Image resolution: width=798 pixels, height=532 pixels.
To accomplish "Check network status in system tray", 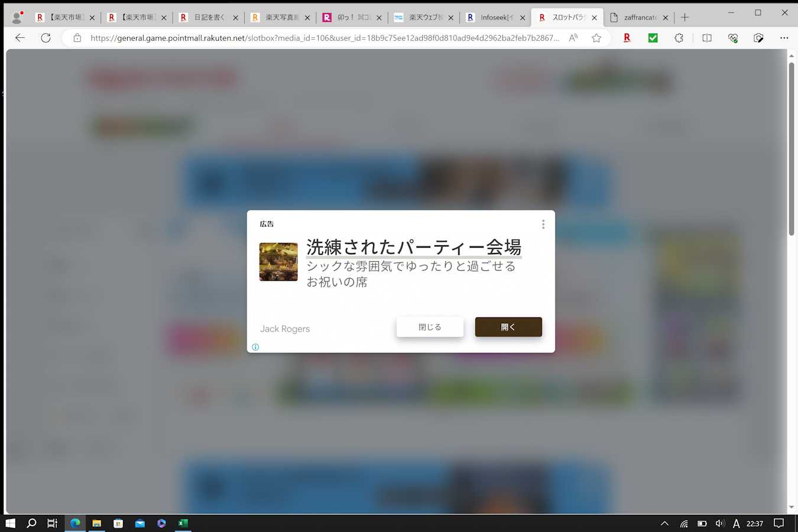I will (x=684, y=523).
